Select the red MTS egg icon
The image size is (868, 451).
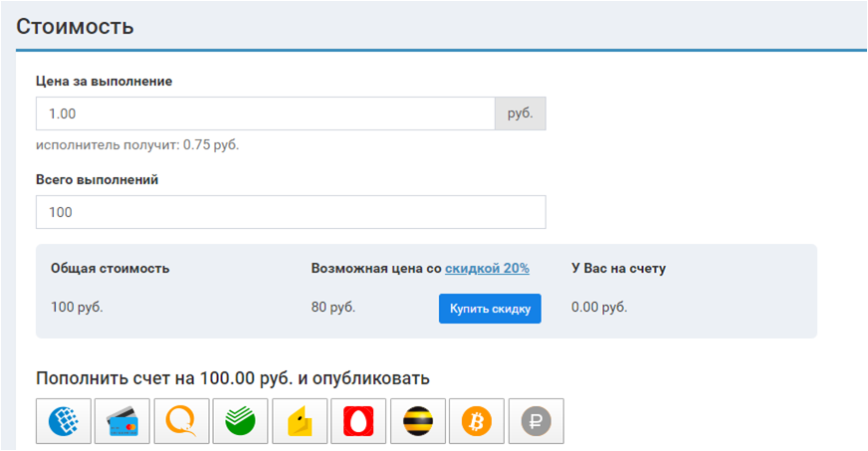(x=358, y=422)
